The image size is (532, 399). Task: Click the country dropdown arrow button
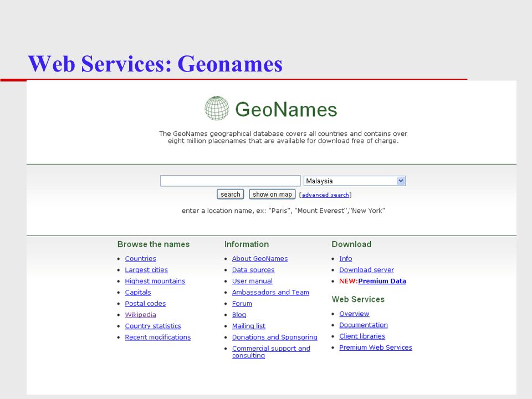[401, 181]
